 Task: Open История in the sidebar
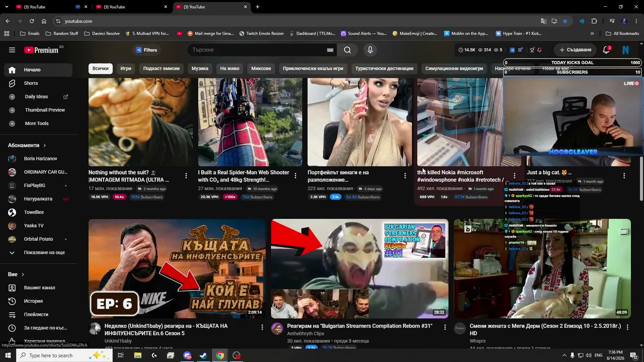[38, 301]
